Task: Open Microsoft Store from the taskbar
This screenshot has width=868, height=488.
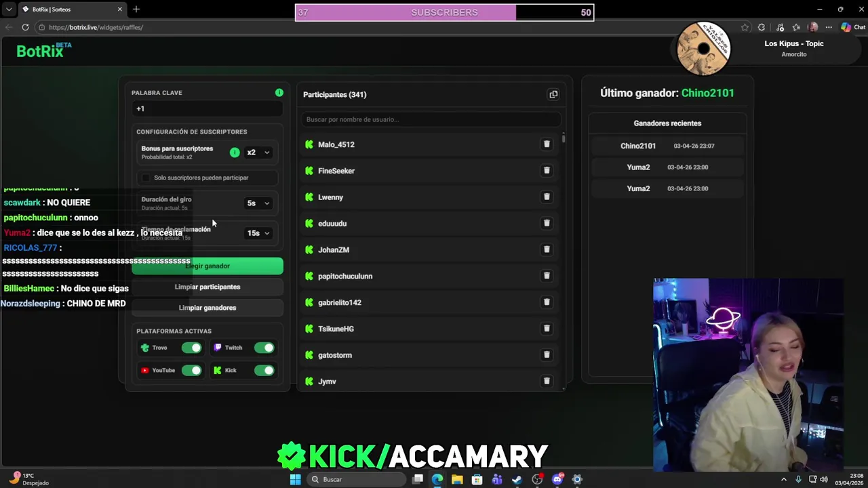Action: pos(477,479)
